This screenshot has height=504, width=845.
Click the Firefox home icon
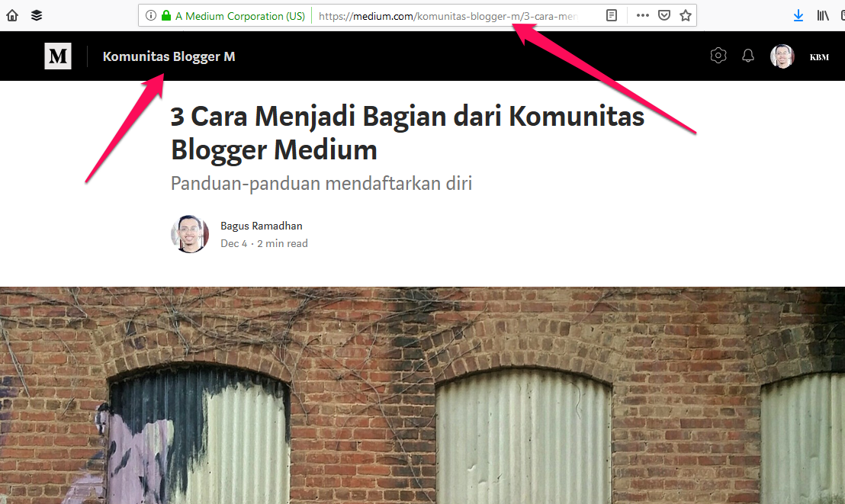(x=12, y=16)
